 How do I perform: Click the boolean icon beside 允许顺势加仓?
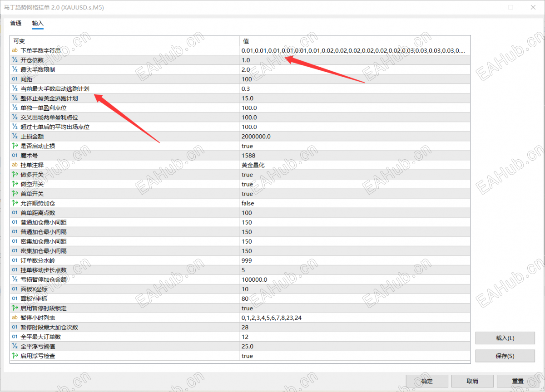tap(15, 203)
